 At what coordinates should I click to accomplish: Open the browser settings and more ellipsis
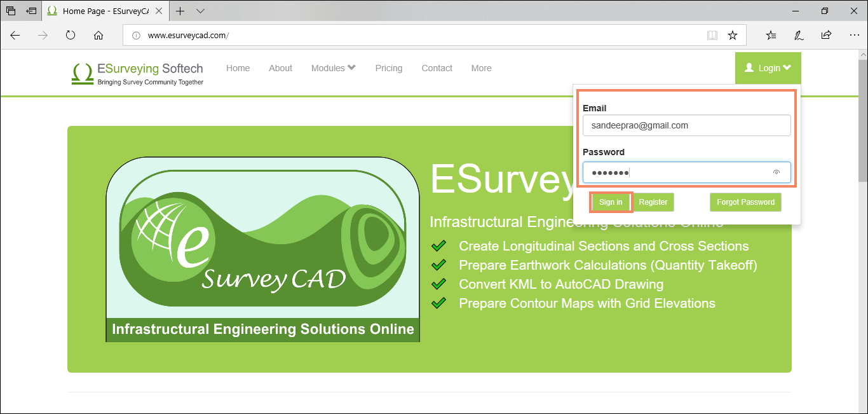tap(854, 36)
